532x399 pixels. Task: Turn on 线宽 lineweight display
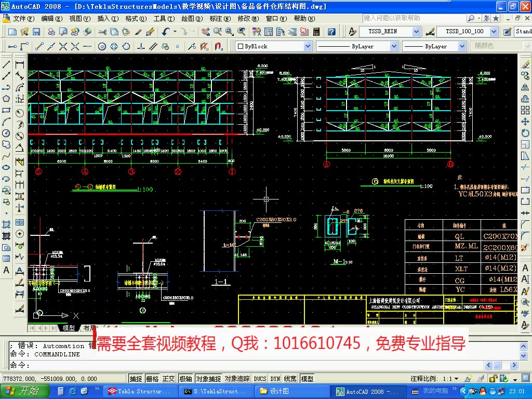point(290,378)
